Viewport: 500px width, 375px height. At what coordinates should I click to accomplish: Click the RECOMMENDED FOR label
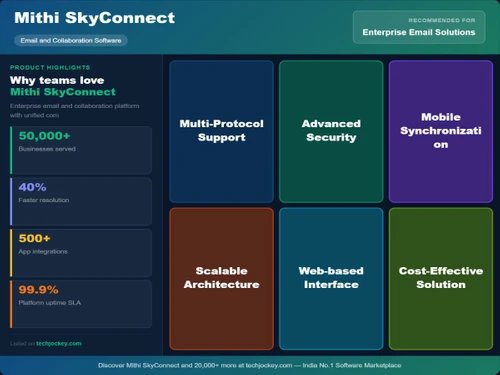tap(442, 20)
